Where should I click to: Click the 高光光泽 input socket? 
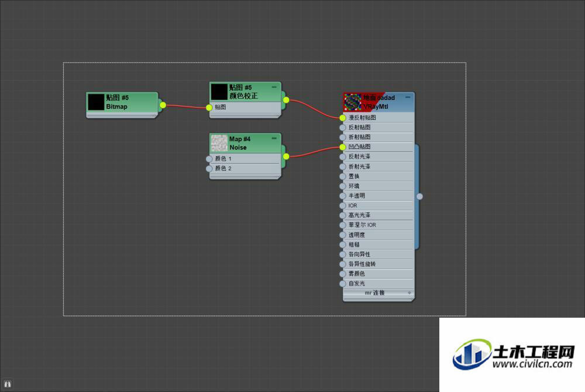click(x=342, y=215)
